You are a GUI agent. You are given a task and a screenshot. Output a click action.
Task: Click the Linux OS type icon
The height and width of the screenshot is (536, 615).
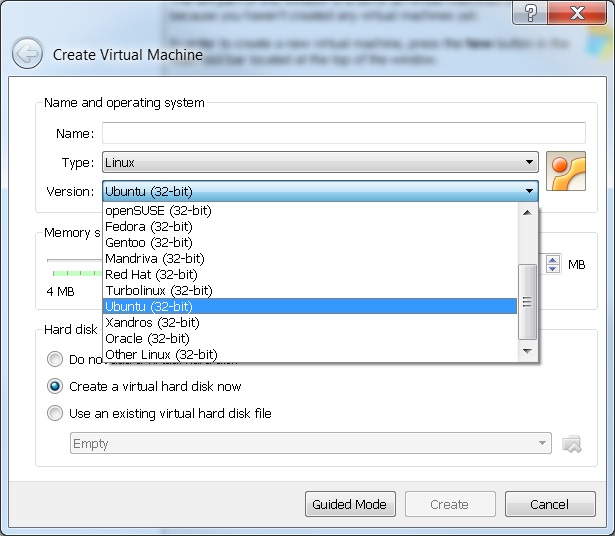pos(566,171)
